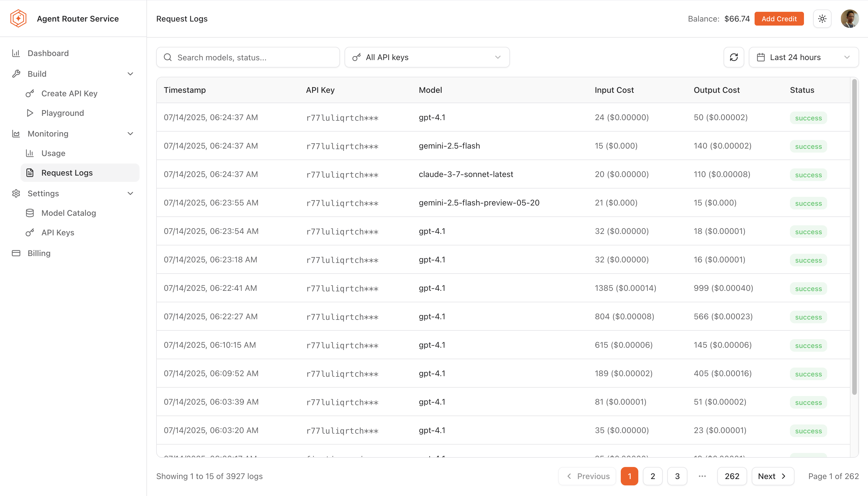Click the Playground play icon
The image size is (868, 496).
coord(30,113)
